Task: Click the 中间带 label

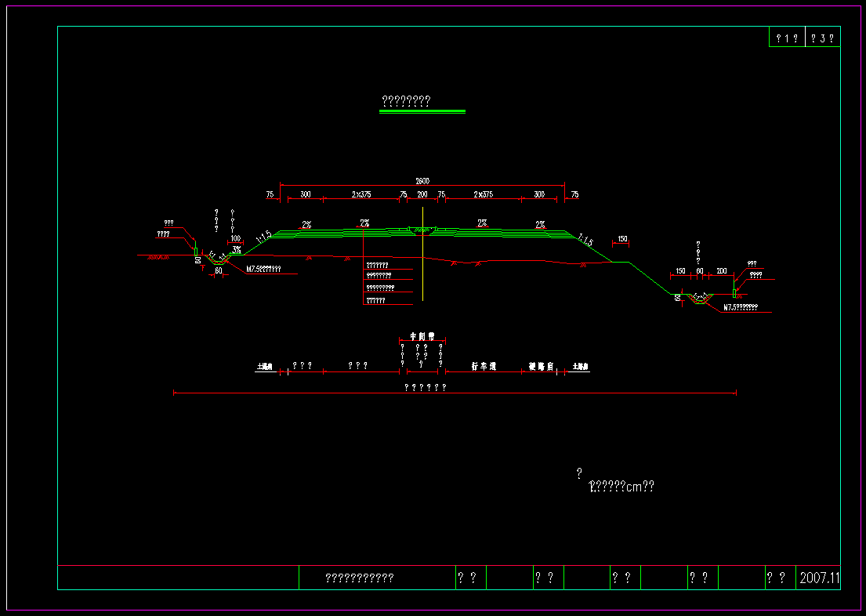Action: click(x=422, y=335)
